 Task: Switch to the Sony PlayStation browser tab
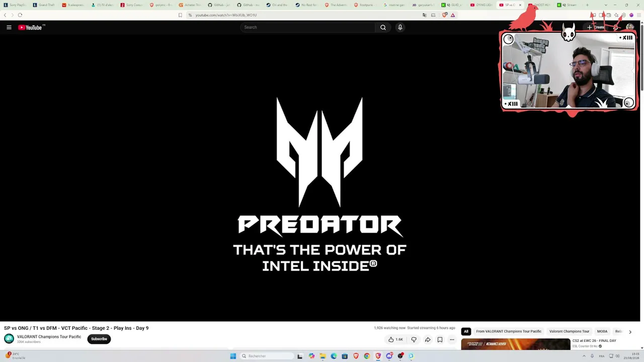pyautogui.click(x=15, y=5)
